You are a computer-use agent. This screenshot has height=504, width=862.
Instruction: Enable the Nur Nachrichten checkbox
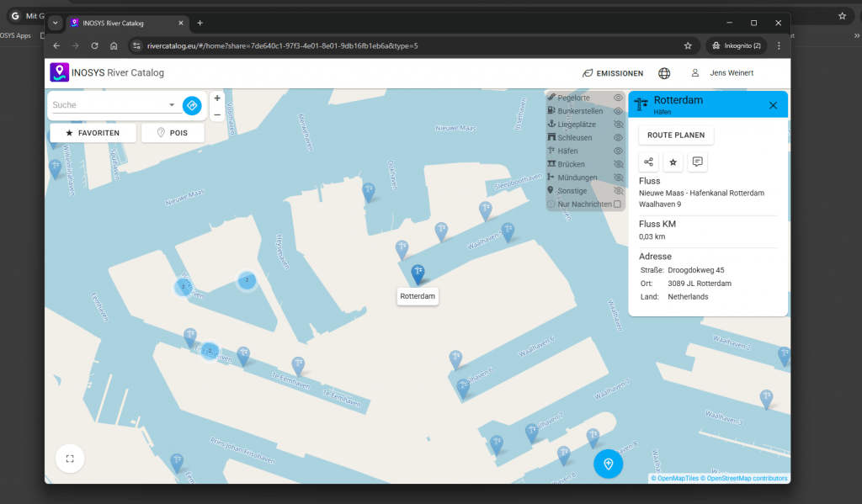click(x=617, y=204)
